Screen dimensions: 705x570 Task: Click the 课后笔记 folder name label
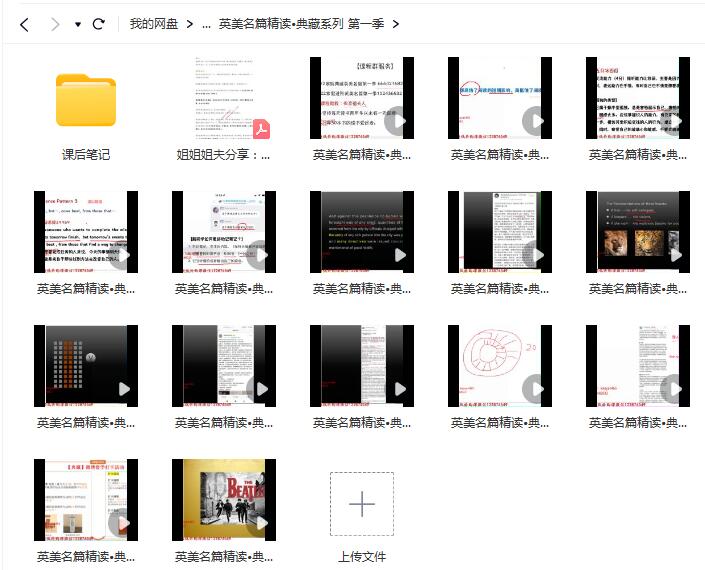(x=86, y=155)
